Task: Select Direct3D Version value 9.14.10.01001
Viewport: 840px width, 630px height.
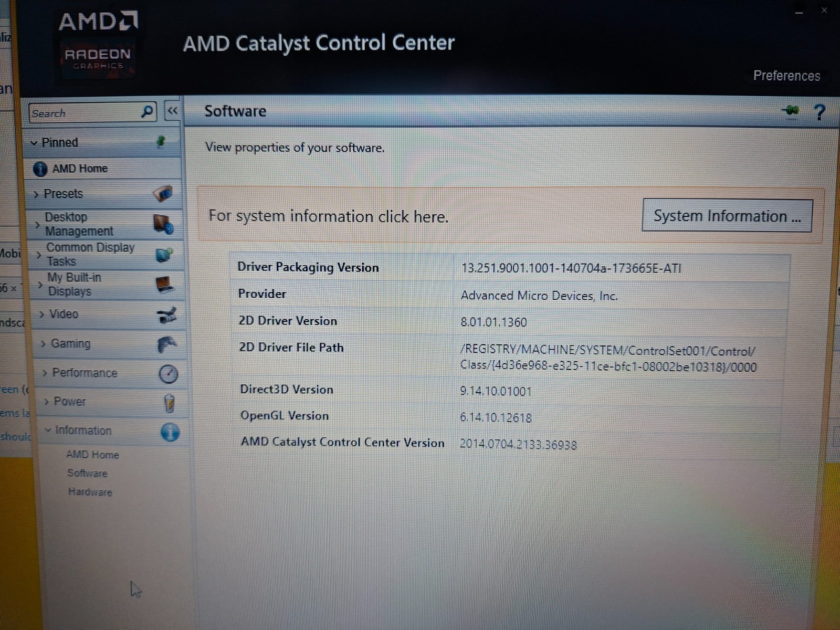Action: (496, 391)
